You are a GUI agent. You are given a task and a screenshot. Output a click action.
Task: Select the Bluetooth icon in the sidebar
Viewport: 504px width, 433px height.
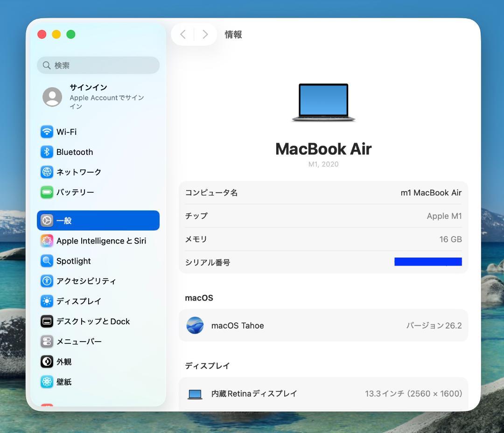point(47,152)
